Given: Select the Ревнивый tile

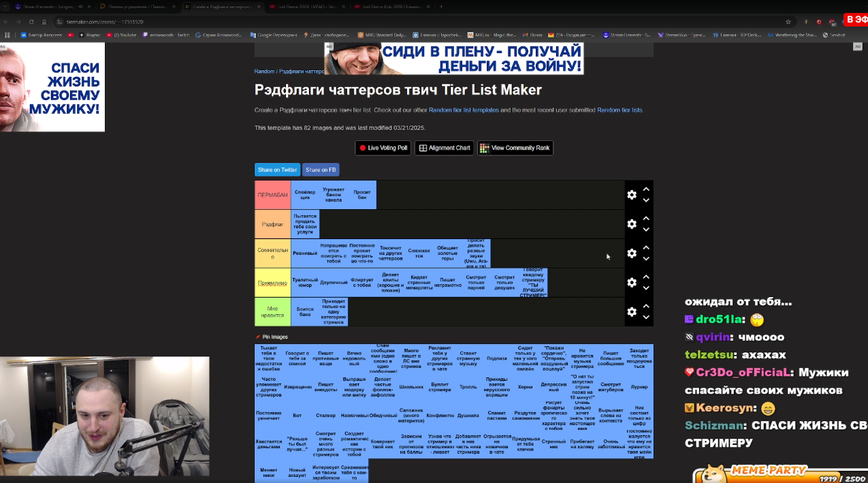Looking at the screenshot, I should click(x=305, y=253).
